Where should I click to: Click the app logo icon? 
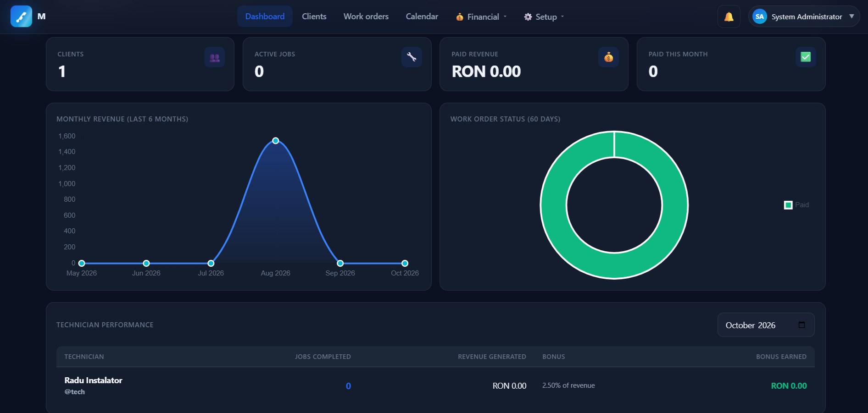point(21,17)
